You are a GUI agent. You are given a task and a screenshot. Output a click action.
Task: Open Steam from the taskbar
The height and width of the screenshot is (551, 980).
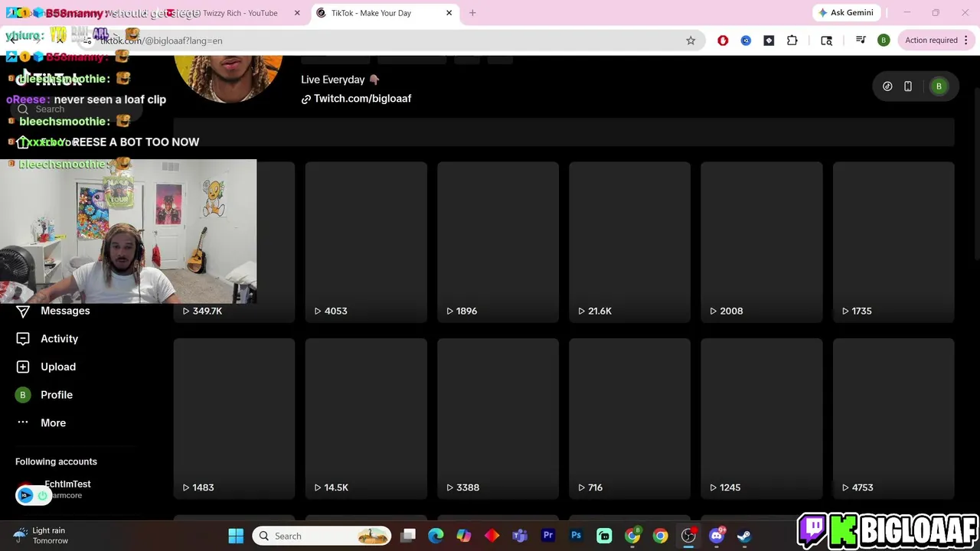(744, 536)
